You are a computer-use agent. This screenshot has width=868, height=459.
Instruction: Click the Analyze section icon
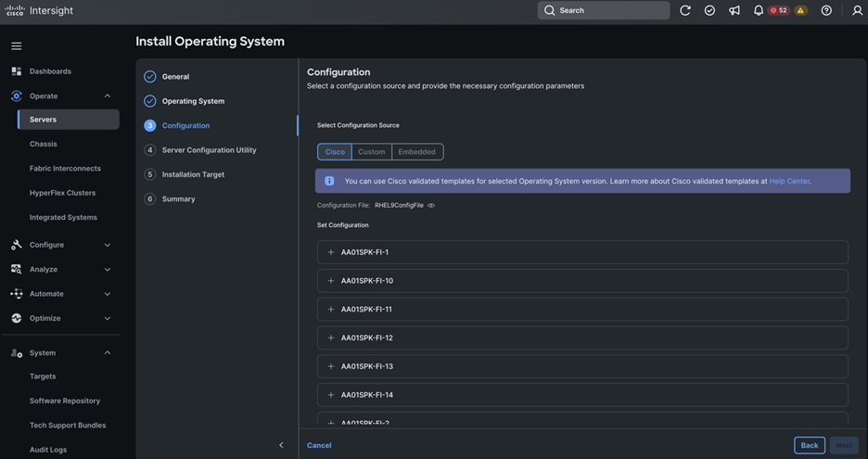click(x=17, y=269)
